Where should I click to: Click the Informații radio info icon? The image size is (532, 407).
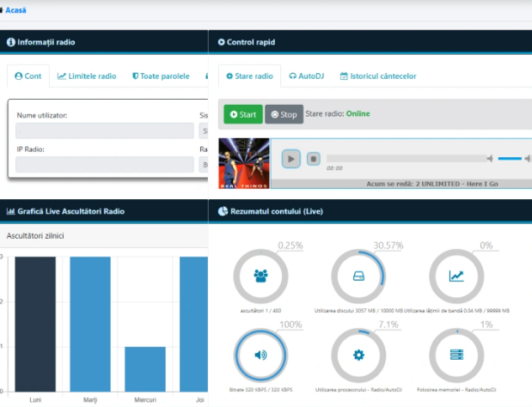coord(11,42)
